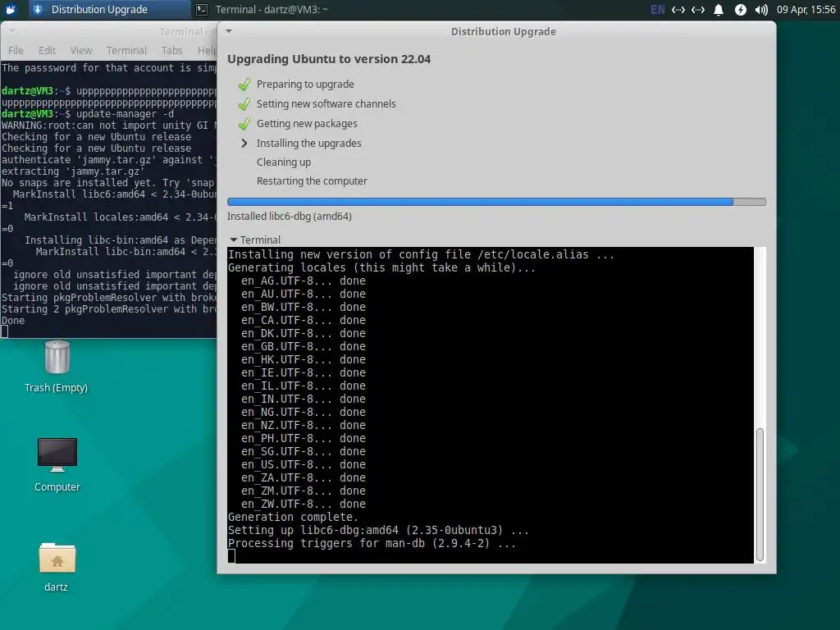Open the Terminal menu in Terminal window
840x630 pixels.
click(126, 50)
